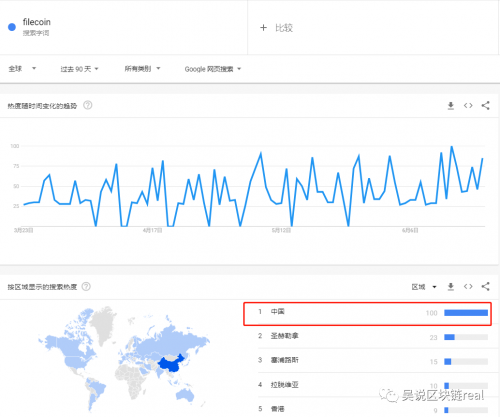This screenshot has height=417, width=500.
Task: Select the 塞浦路斯 region row
Action: pos(373,361)
